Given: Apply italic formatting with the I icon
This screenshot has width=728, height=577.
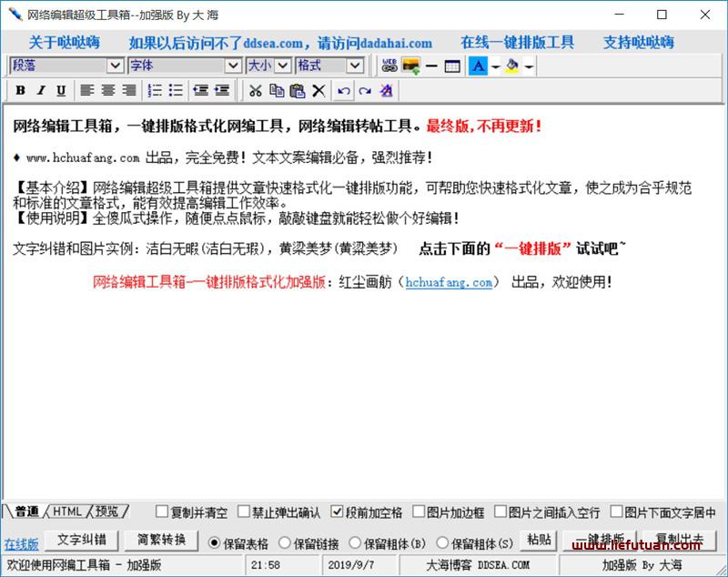Looking at the screenshot, I should (x=40, y=91).
